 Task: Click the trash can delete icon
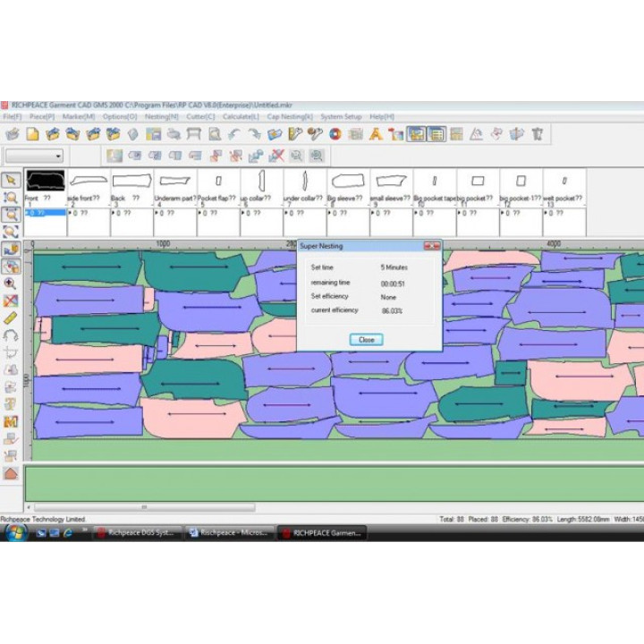[537, 134]
